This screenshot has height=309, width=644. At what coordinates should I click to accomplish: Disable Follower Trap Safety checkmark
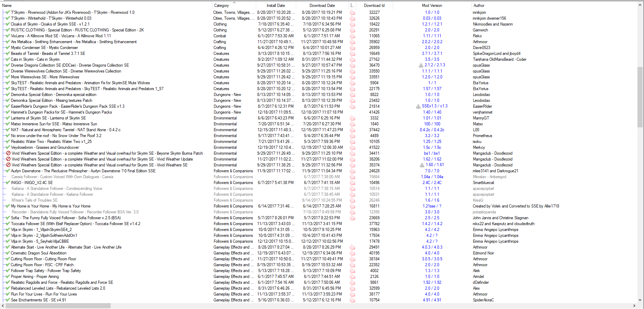pyautogui.click(x=8, y=271)
